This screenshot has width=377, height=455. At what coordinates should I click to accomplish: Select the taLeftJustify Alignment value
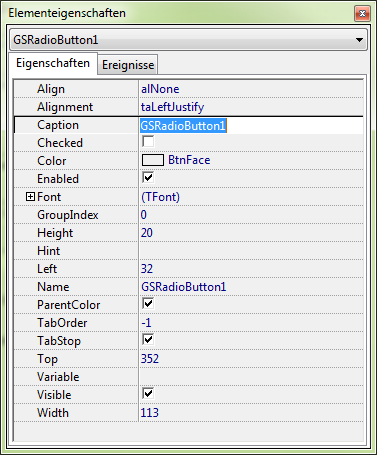[x=172, y=107]
